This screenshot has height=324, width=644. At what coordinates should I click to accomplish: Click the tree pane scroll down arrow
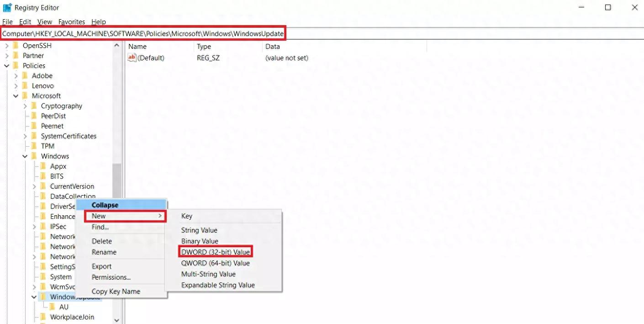[x=116, y=320]
